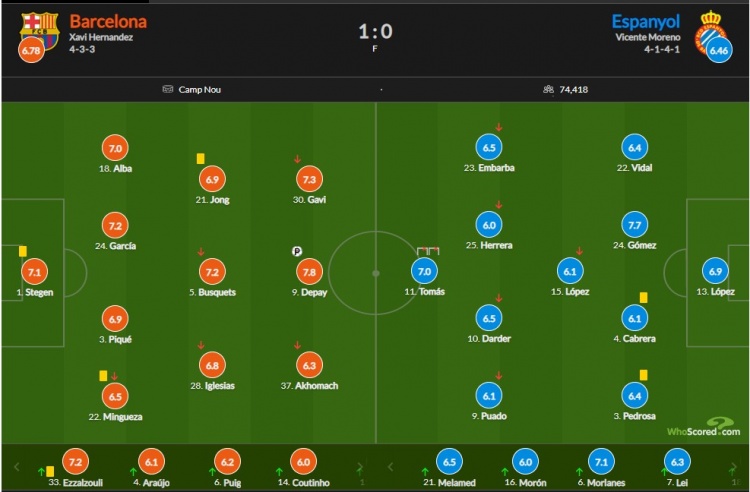Viewport: 750px width, 492px height.
Task: Click the yellow card above Jong
Action: tap(200, 158)
